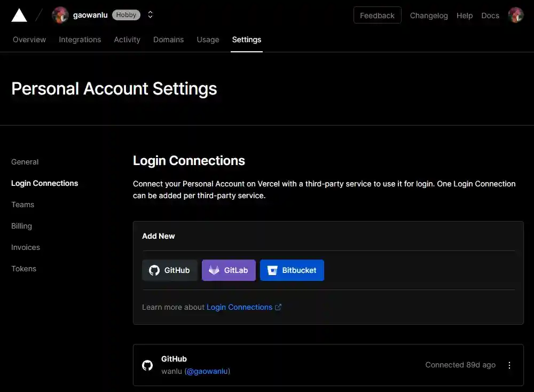Screen dimensions: 534x392
Task: Click the gaowanlu account avatar near the top
Action: tap(60, 15)
